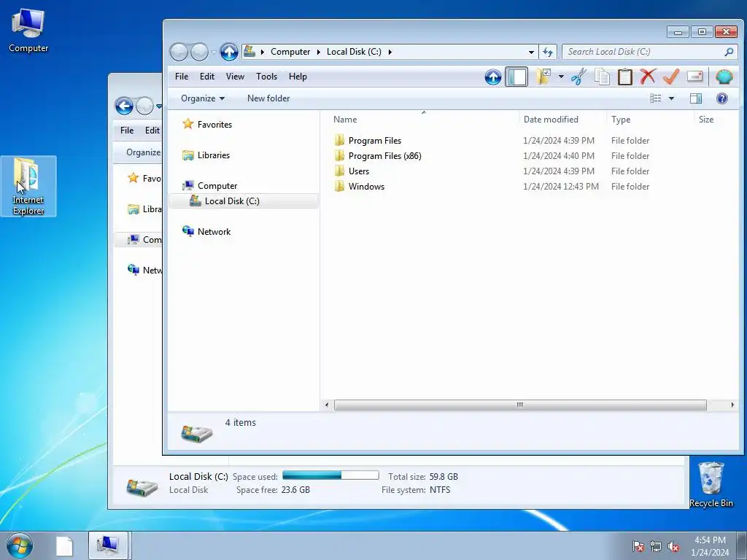The height and width of the screenshot is (560, 747).
Task: Click Local Disk (C:) in the address path
Action: tap(354, 52)
